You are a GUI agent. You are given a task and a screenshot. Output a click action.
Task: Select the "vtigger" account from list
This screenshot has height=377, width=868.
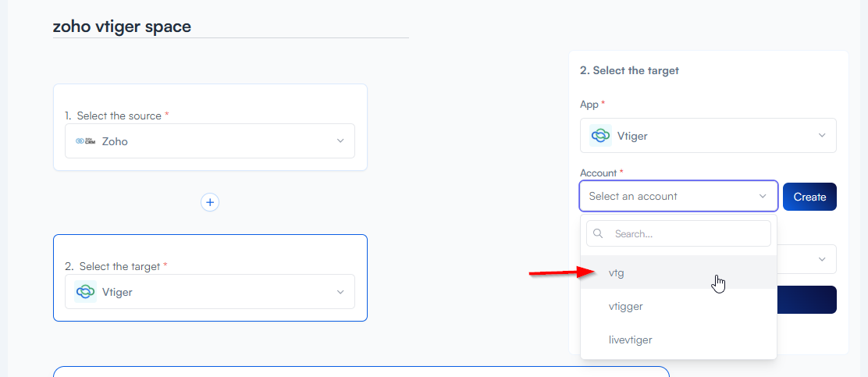tap(626, 307)
